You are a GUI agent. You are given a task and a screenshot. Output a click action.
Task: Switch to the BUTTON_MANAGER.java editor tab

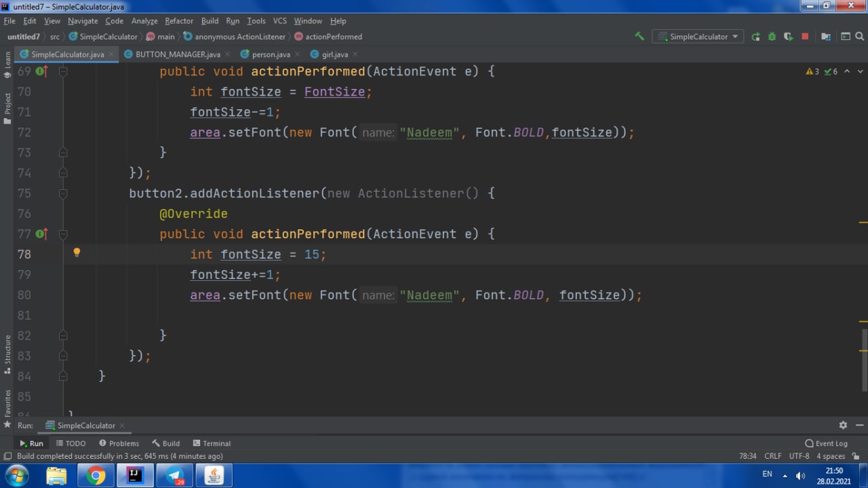[178, 54]
